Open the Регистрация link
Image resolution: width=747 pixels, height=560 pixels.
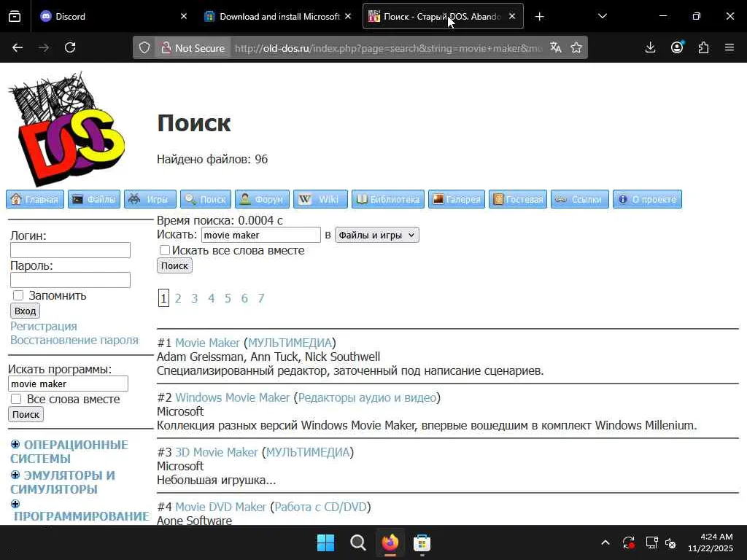44,326
